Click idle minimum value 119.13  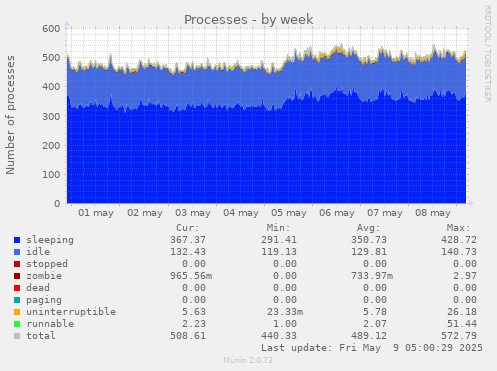pos(279,252)
